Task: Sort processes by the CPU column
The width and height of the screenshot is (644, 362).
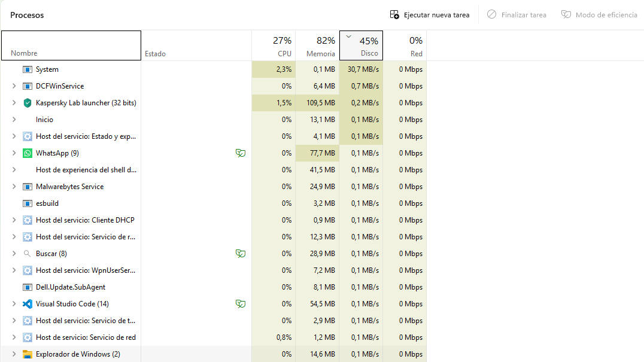Action: coord(274,45)
